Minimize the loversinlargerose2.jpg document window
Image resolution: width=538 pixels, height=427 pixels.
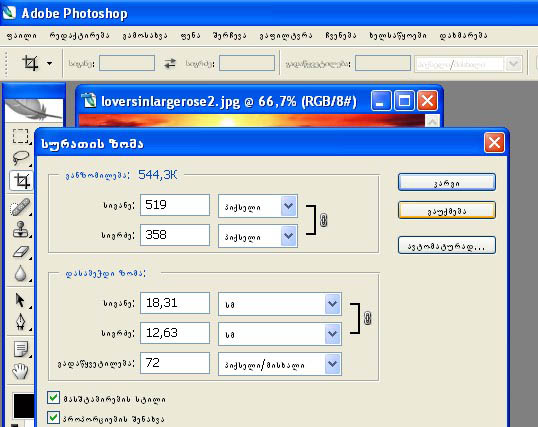tap(381, 101)
